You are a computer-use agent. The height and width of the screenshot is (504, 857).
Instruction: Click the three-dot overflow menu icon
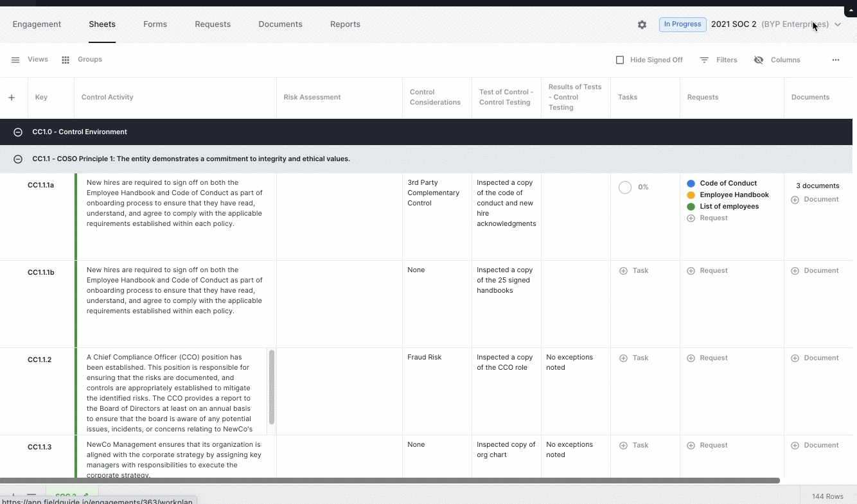836,60
